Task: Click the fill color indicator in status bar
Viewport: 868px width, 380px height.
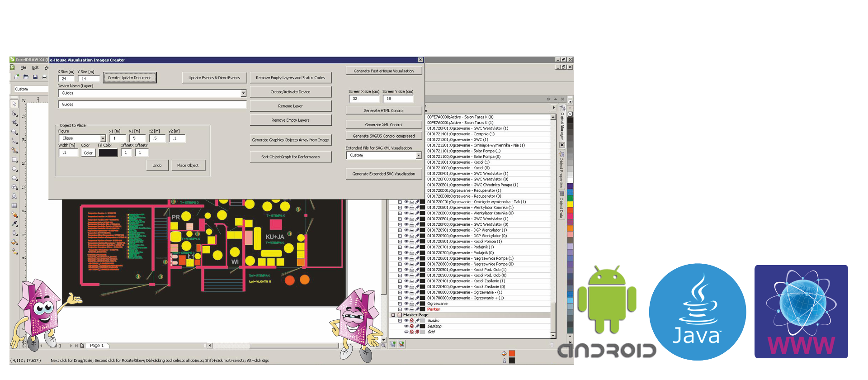Action: pos(512,353)
